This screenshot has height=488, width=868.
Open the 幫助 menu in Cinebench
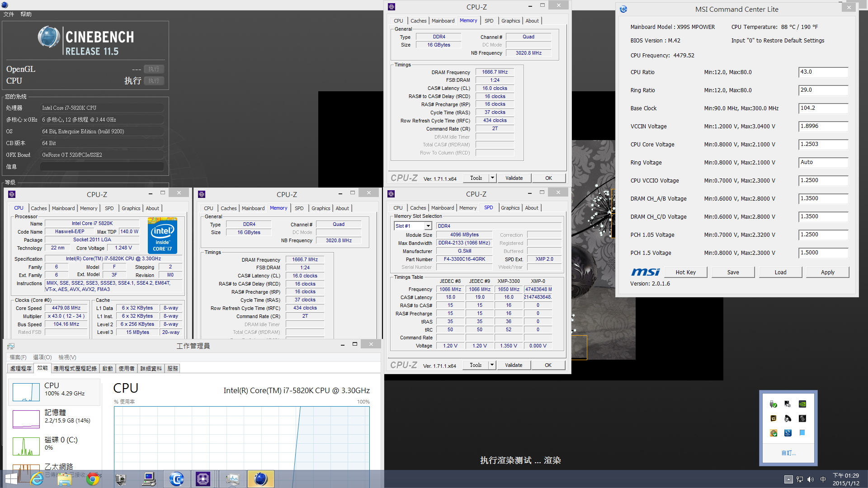(26, 14)
